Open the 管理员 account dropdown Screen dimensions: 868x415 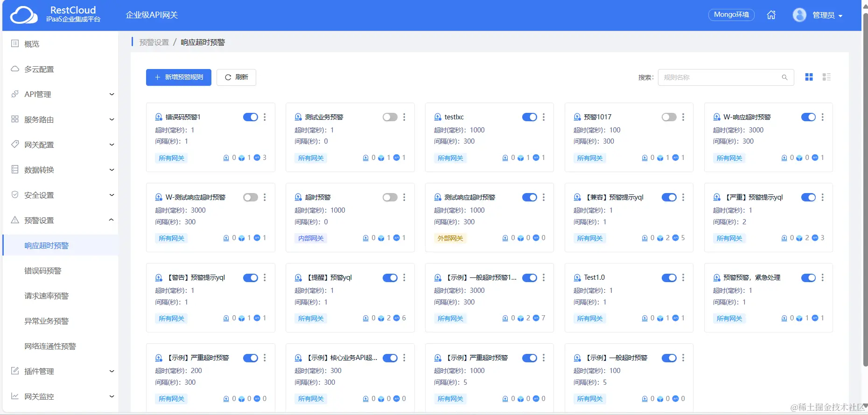(x=827, y=15)
